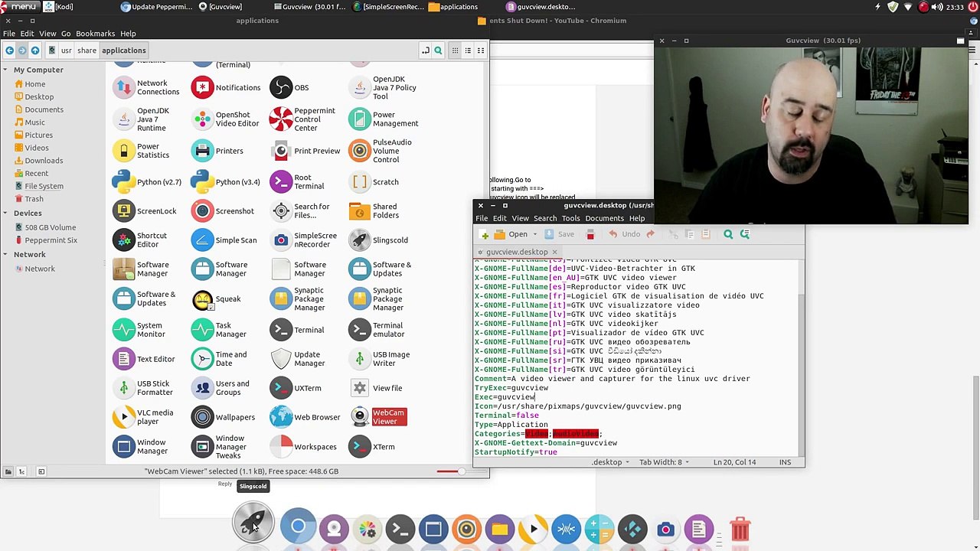Select PulseAudio Volume Control icon
The width and height of the screenshot is (980, 551).
(359, 151)
